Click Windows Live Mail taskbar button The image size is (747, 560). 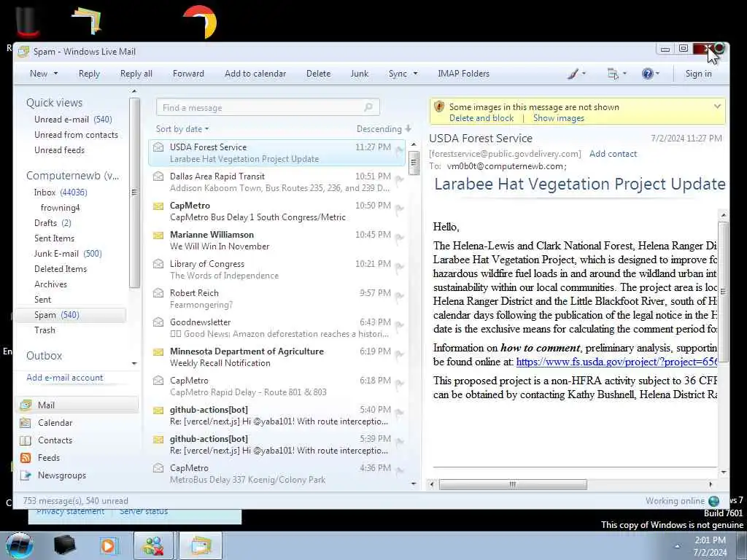201,546
